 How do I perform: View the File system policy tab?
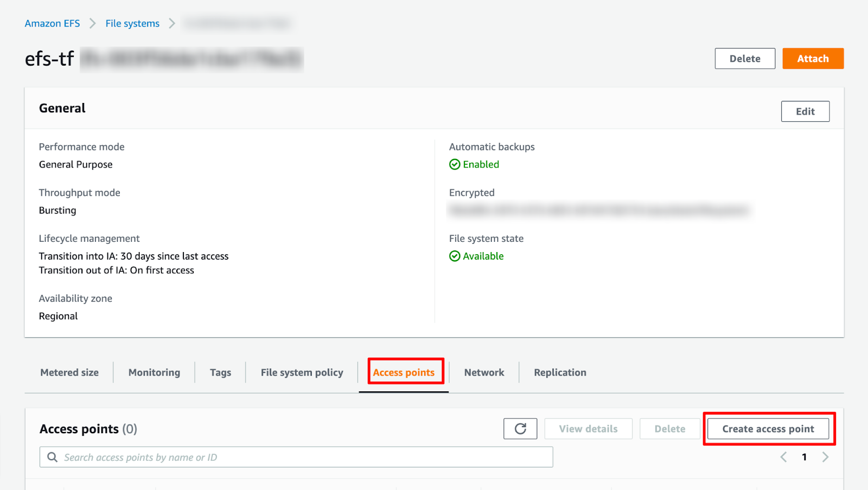pos(302,372)
